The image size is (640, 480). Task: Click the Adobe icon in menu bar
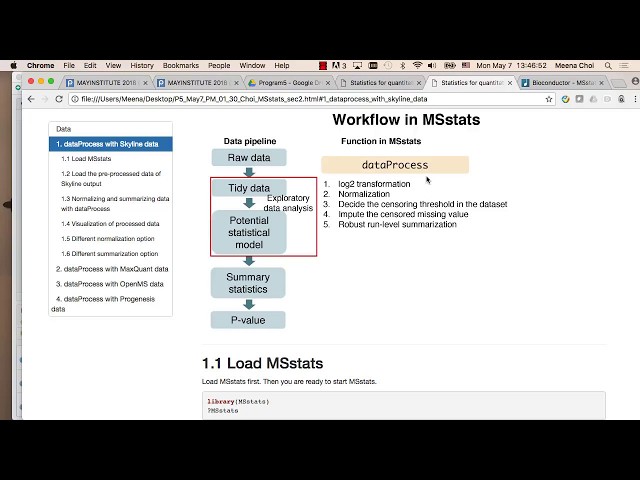tap(339, 65)
